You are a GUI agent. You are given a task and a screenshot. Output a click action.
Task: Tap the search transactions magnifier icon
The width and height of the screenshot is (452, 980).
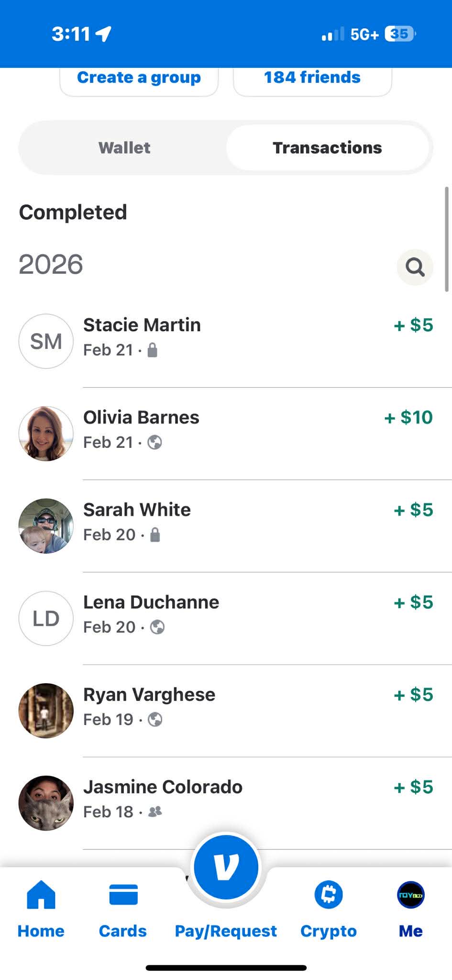(415, 267)
